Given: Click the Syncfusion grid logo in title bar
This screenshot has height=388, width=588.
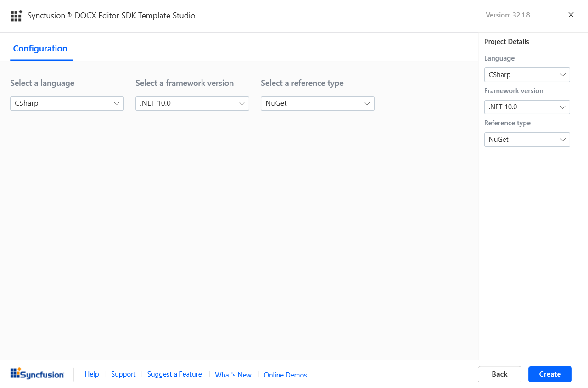Looking at the screenshot, I should tap(17, 16).
